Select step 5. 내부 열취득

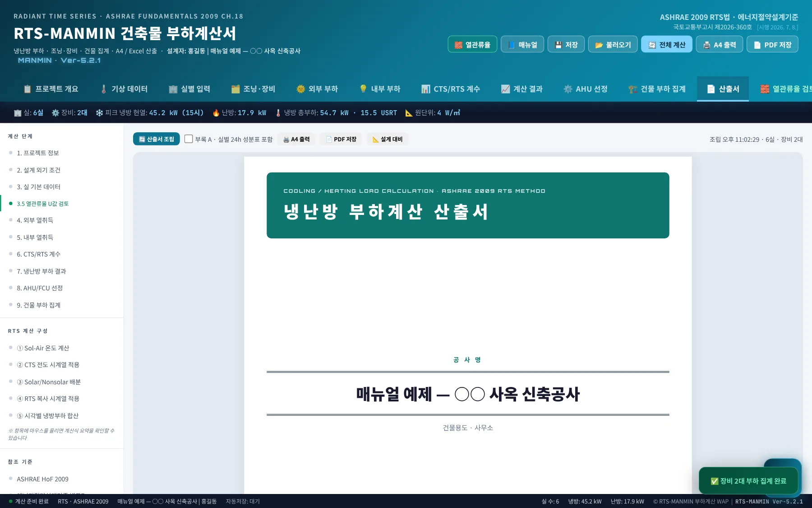coord(62,238)
